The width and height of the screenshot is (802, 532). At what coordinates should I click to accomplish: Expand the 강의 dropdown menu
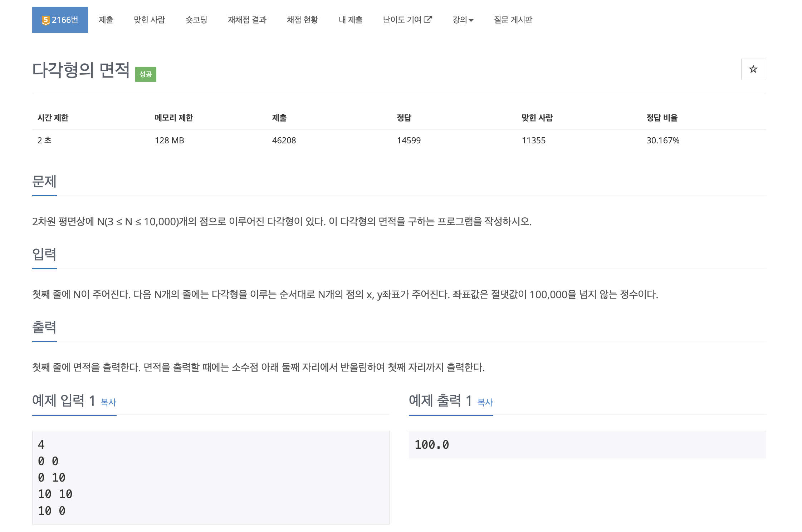click(x=463, y=20)
